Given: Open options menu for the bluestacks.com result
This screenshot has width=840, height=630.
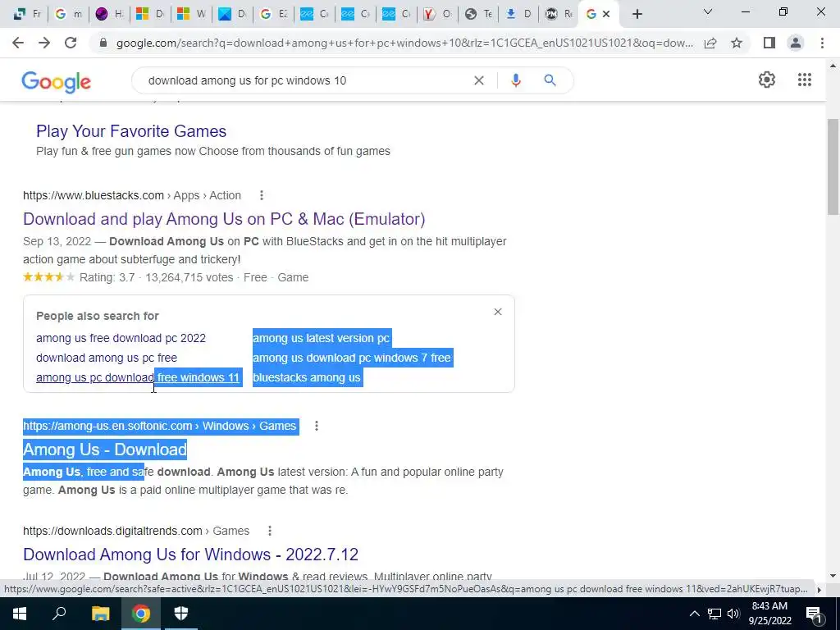Looking at the screenshot, I should 262,195.
